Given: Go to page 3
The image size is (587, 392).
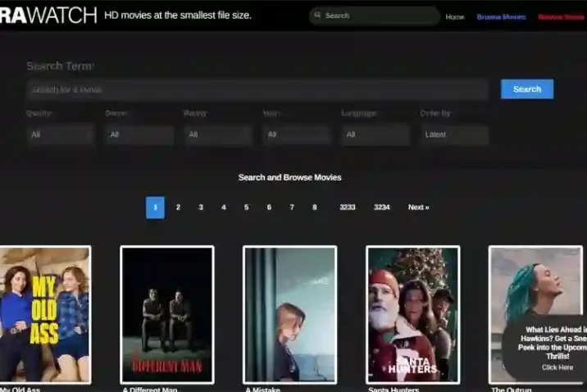Looking at the screenshot, I should pyautogui.click(x=201, y=207).
